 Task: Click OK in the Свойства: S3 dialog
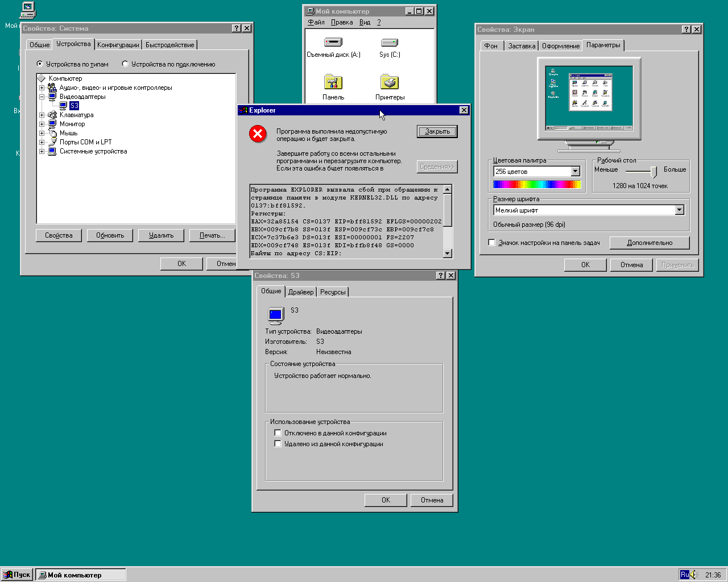click(386, 500)
